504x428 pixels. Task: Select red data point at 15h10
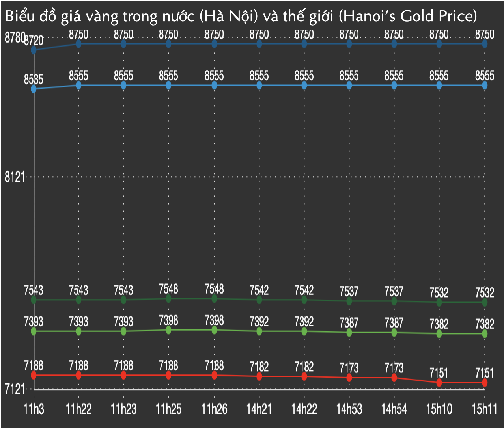[439, 383]
